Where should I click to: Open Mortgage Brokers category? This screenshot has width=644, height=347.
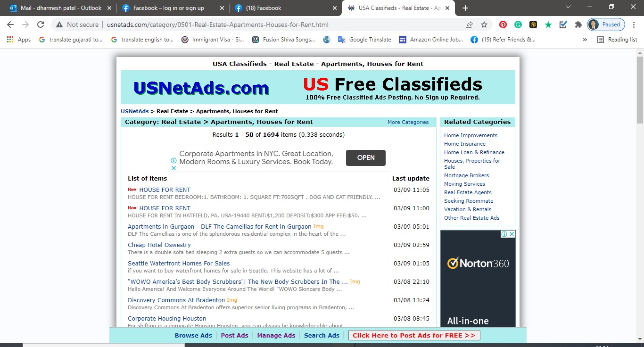[466, 175]
